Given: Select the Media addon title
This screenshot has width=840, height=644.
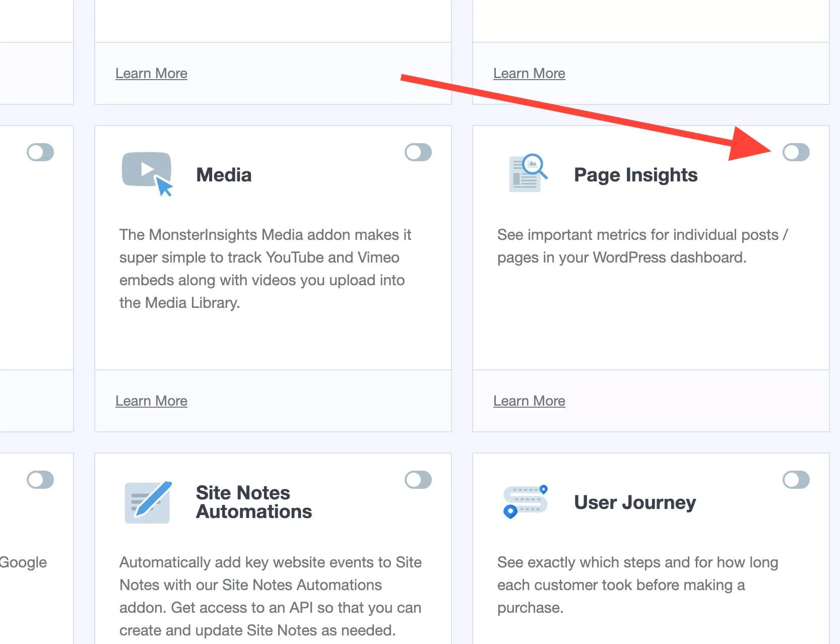Looking at the screenshot, I should coord(224,174).
